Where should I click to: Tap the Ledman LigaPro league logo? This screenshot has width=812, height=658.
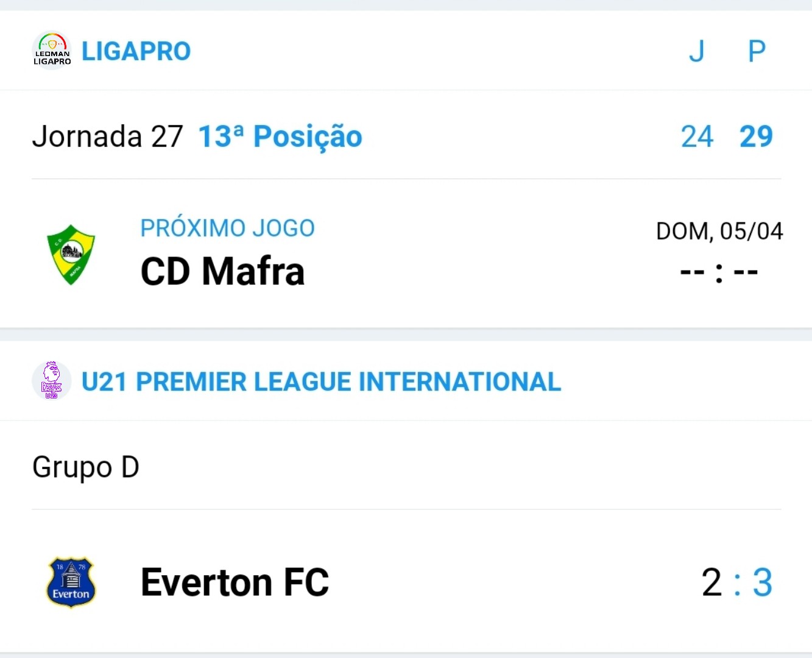(52, 51)
